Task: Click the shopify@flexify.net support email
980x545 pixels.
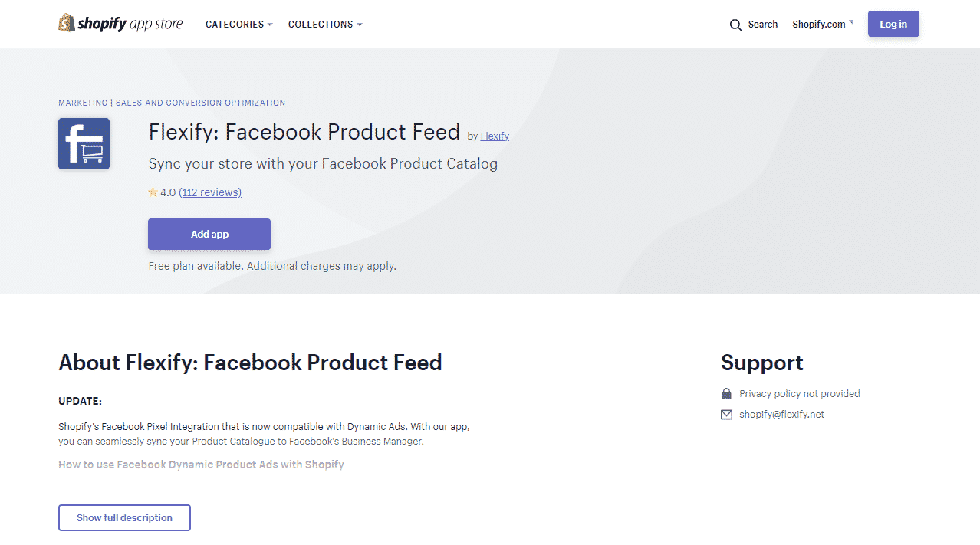Action: point(781,415)
